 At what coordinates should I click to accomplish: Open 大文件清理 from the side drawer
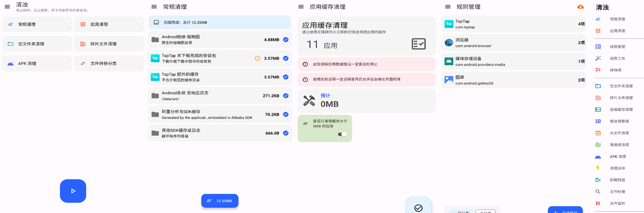click(619, 133)
